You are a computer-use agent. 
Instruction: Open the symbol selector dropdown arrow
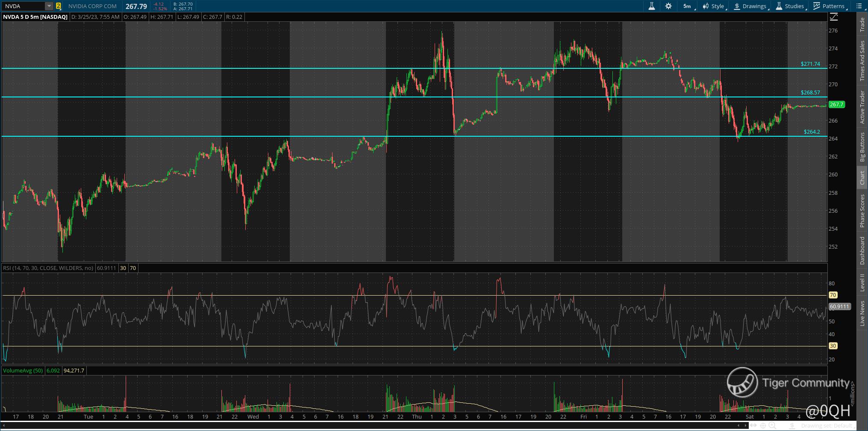[49, 6]
